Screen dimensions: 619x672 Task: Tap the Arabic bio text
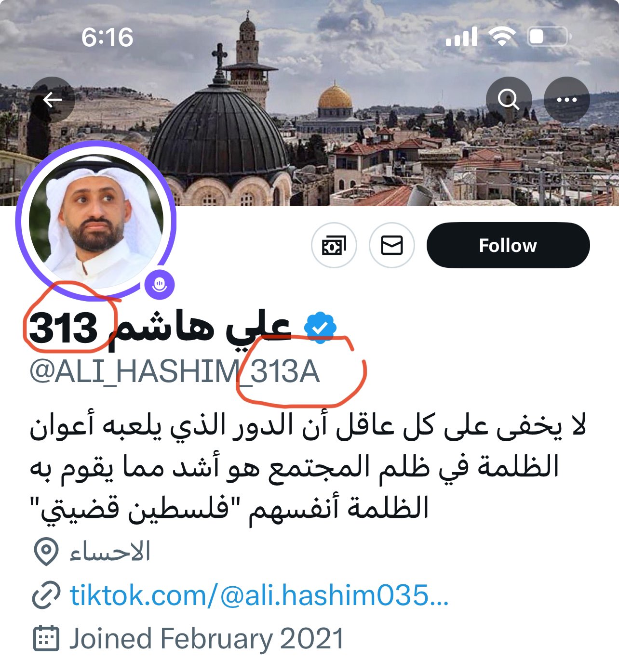click(308, 468)
